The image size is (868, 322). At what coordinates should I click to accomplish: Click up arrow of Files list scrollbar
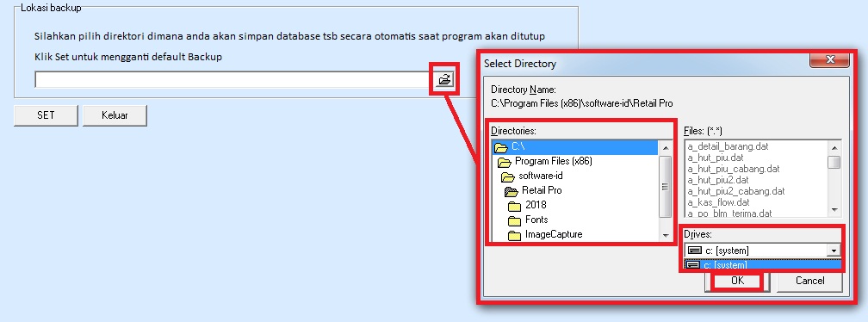pyautogui.click(x=834, y=148)
